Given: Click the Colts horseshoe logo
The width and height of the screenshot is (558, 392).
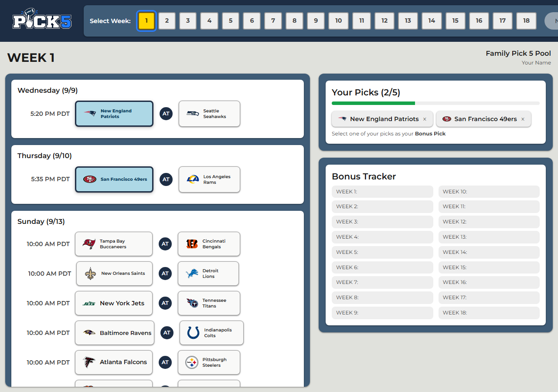Looking at the screenshot, I should click(x=194, y=333).
